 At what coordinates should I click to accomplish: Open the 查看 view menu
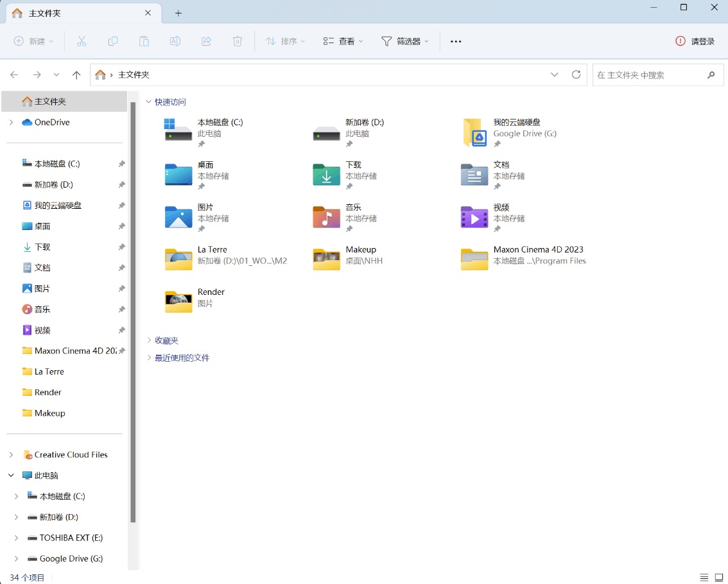tap(343, 41)
